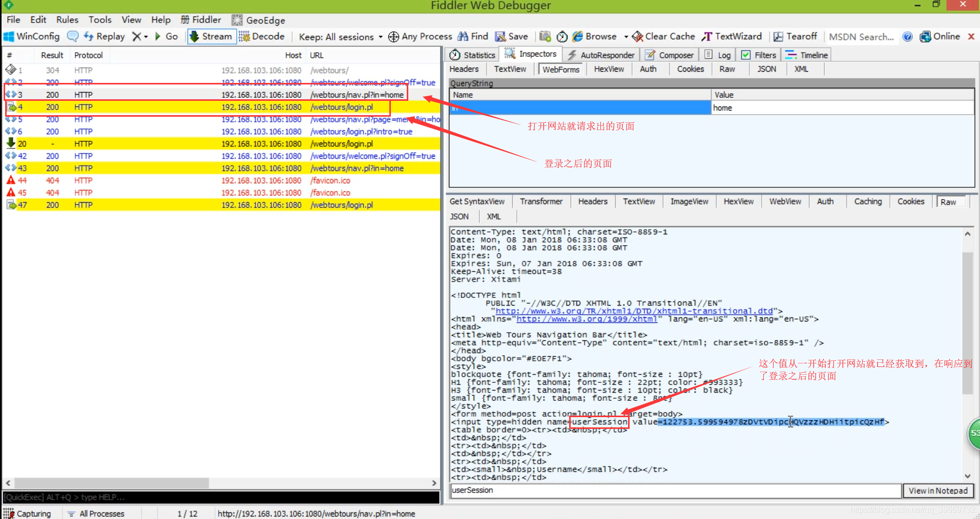Screen dimensions: 980x519
Task: Click the comment speech bubble icon
Action: tap(73, 36)
